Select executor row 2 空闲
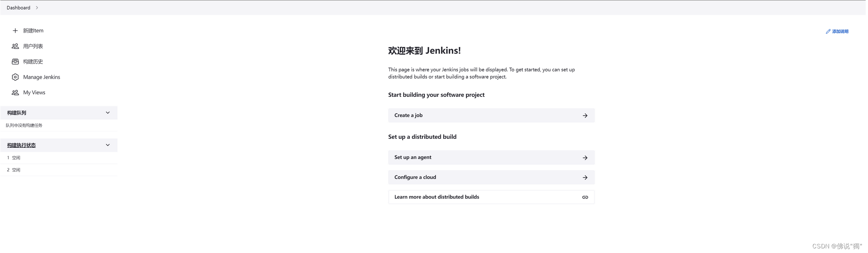Viewport: 868px width, 253px height. pyautogui.click(x=59, y=170)
